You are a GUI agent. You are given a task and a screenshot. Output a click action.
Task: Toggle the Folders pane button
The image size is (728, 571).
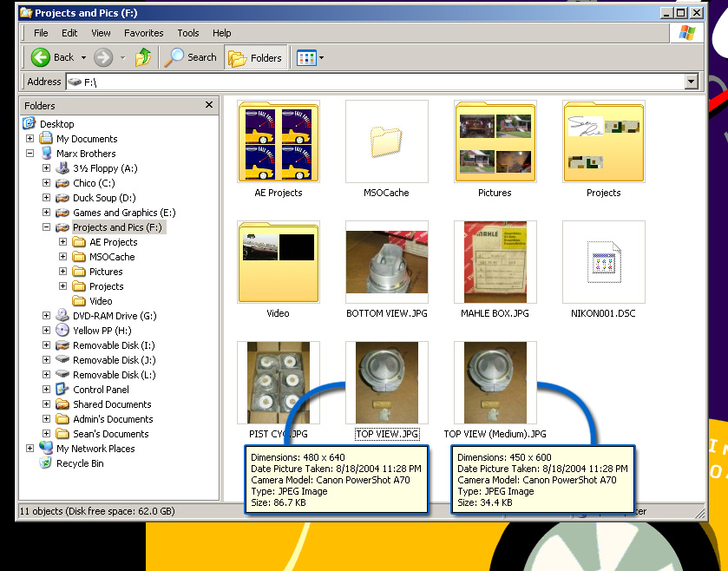click(256, 57)
